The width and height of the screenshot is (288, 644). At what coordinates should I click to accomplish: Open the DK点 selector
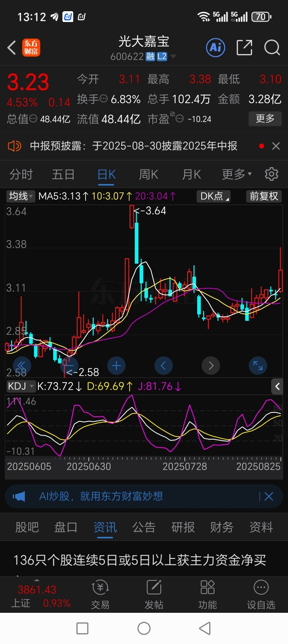(214, 196)
